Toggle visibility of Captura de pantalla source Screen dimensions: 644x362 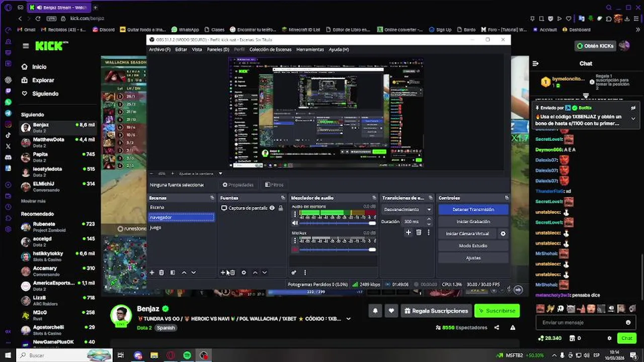click(x=272, y=208)
